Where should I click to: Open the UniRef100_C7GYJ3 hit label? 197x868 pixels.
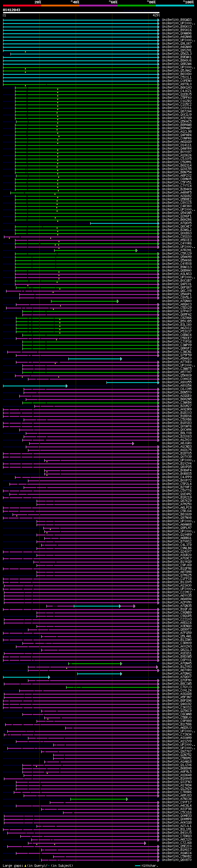click(177, 687)
